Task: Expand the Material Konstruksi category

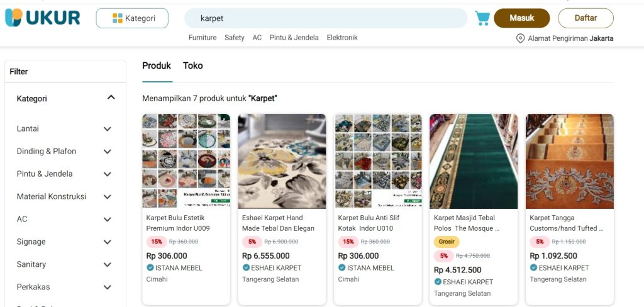Action: click(x=108, y=197)
